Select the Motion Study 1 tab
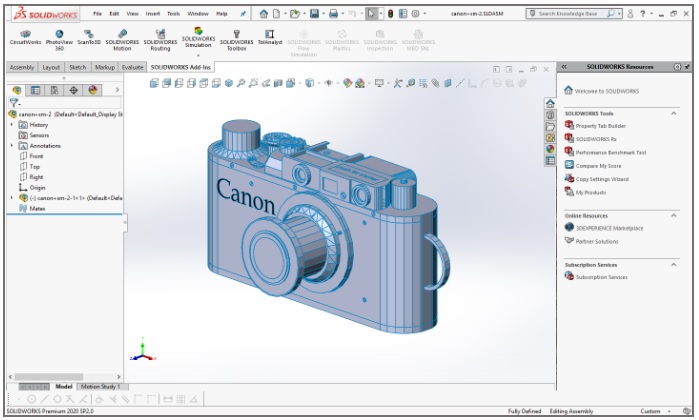This screenshot has width=699, height=420. coord(100,387)
